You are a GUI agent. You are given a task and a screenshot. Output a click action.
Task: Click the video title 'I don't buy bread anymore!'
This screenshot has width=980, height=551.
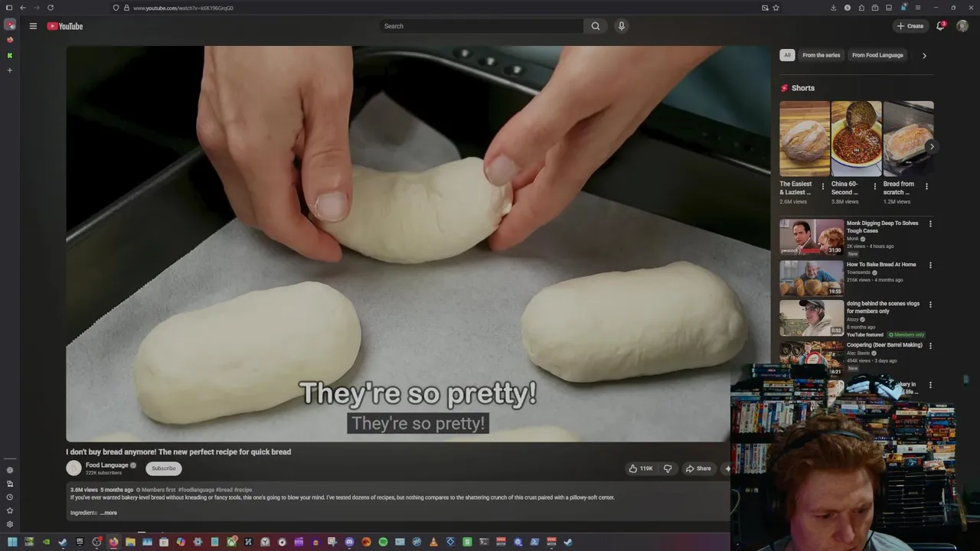point(178,452)
